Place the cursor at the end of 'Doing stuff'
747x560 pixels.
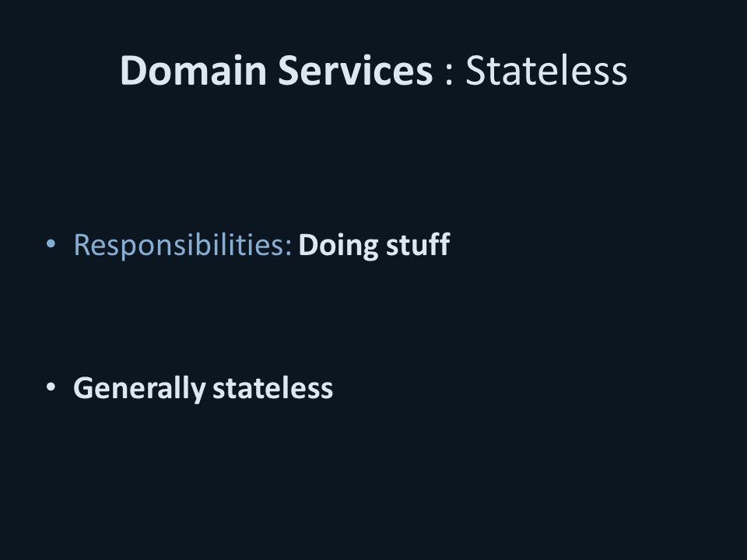451,245
